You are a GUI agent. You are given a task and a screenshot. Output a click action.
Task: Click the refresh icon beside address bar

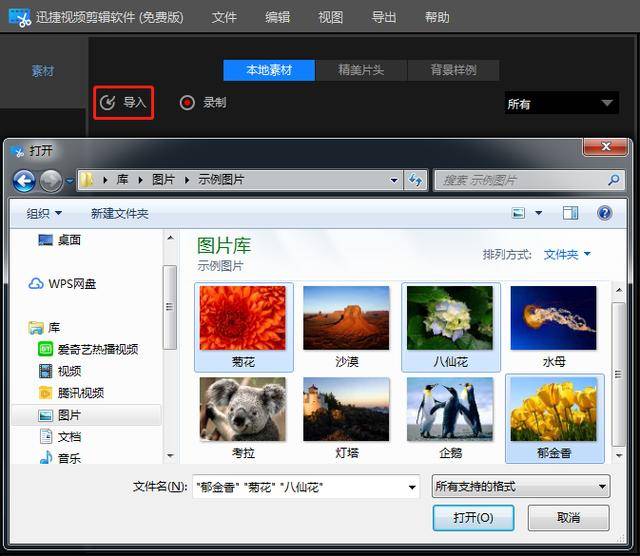(x=416, y=180)
